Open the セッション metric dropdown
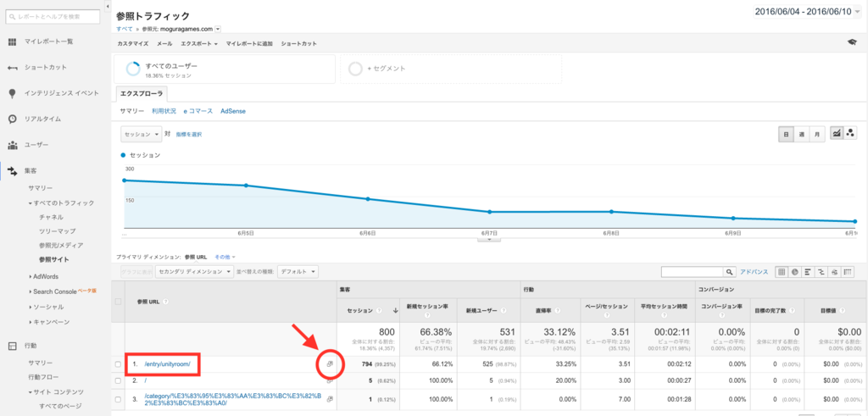 (141, 134)
